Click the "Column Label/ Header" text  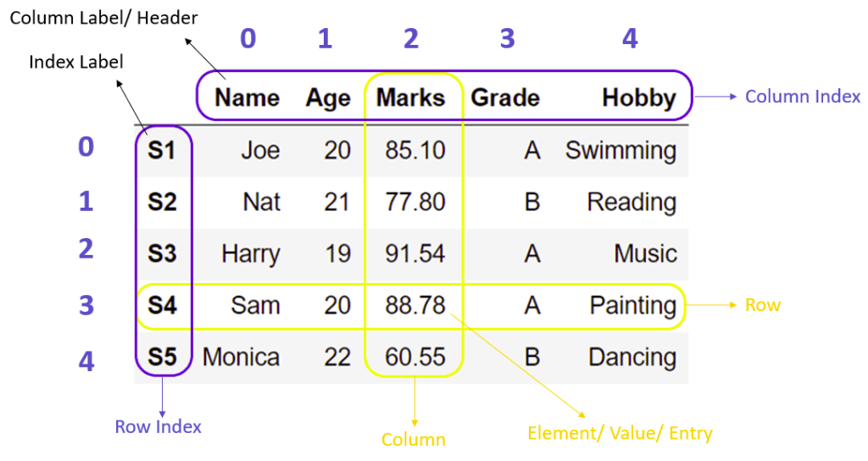click(103, 17)
